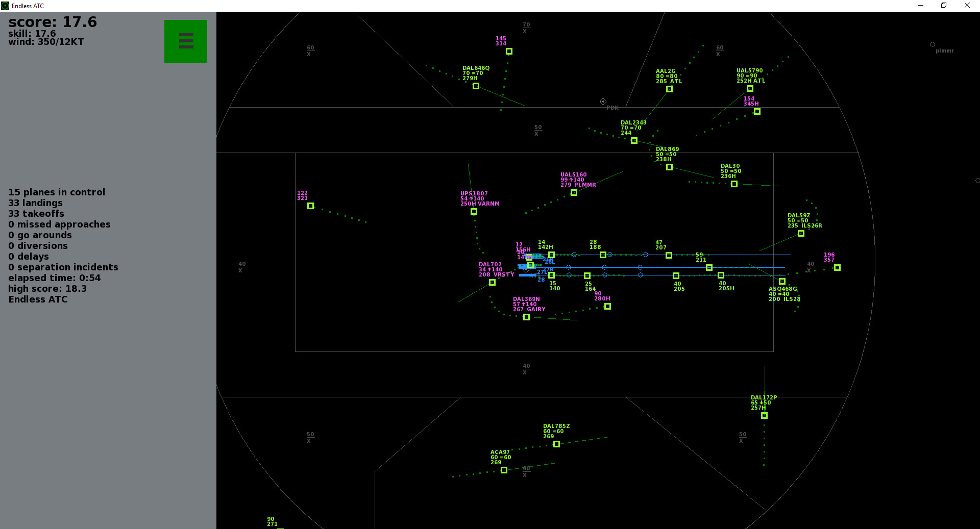Click the PDK navaid marker

pyautogui.click(x=603, y=101)
